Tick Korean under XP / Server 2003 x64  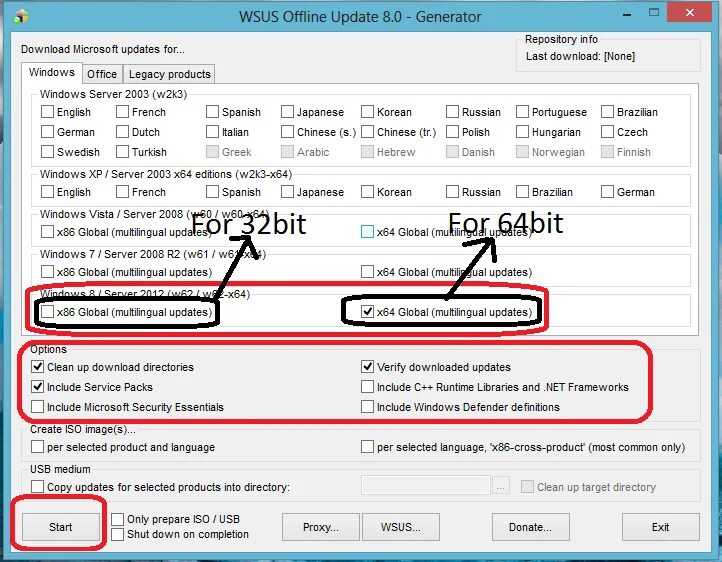tap(367, 191)
